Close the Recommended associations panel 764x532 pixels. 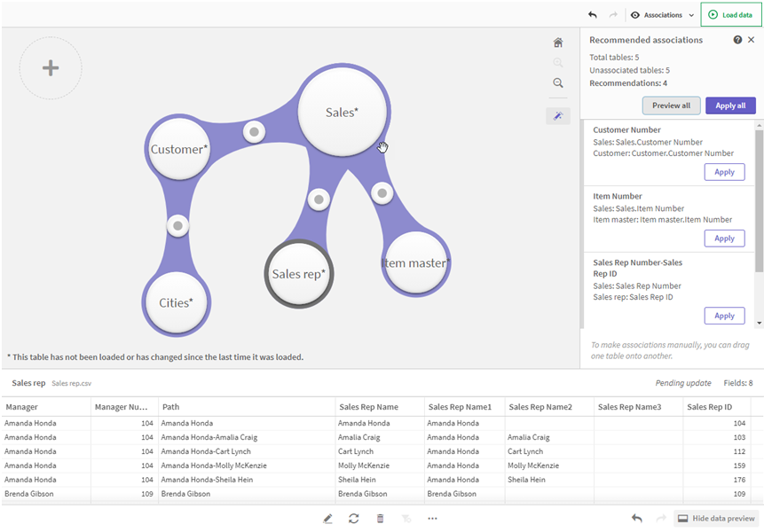point(752,40)
